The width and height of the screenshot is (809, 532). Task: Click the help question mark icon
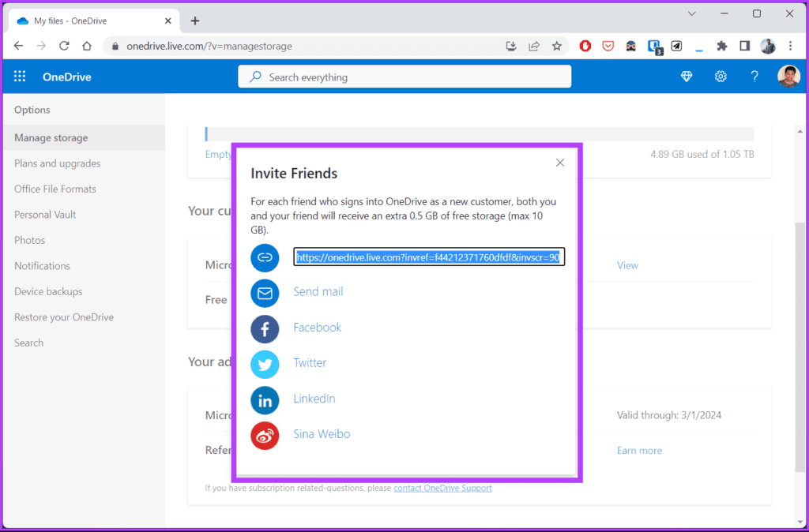754,77
